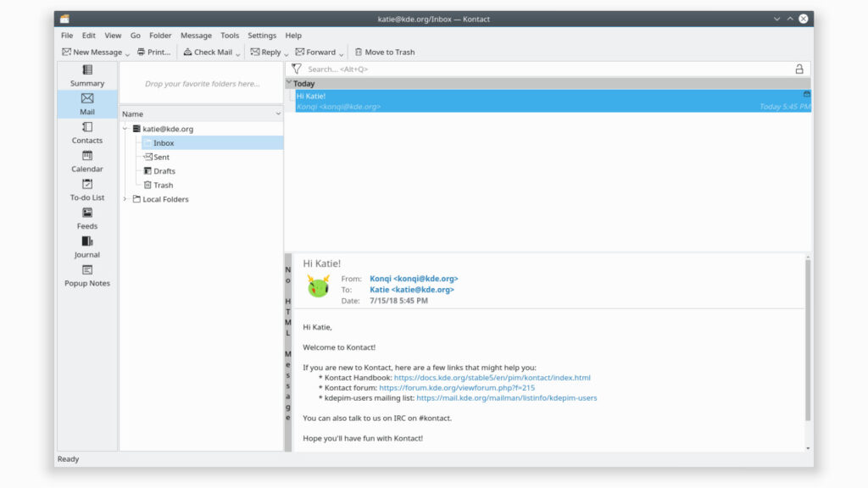Open the Kontact Handbook link
Viewport: 868px width, 488px height.
click(492, 378)
